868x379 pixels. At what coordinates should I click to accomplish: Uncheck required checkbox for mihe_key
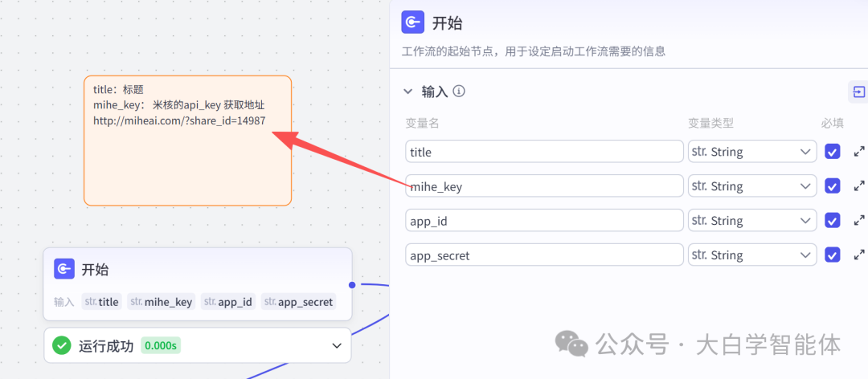[832, 186]
